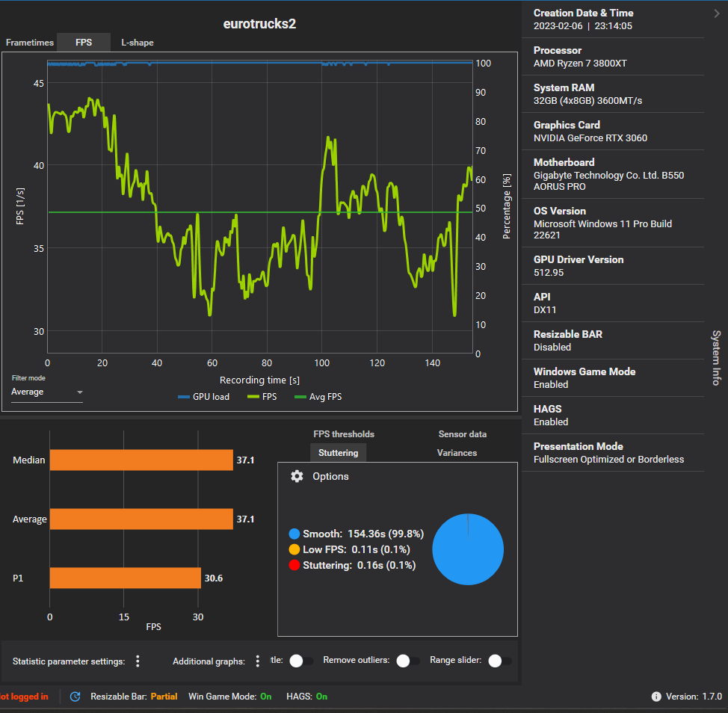Collapse System Info panel with the chevron

coord(716,14)
